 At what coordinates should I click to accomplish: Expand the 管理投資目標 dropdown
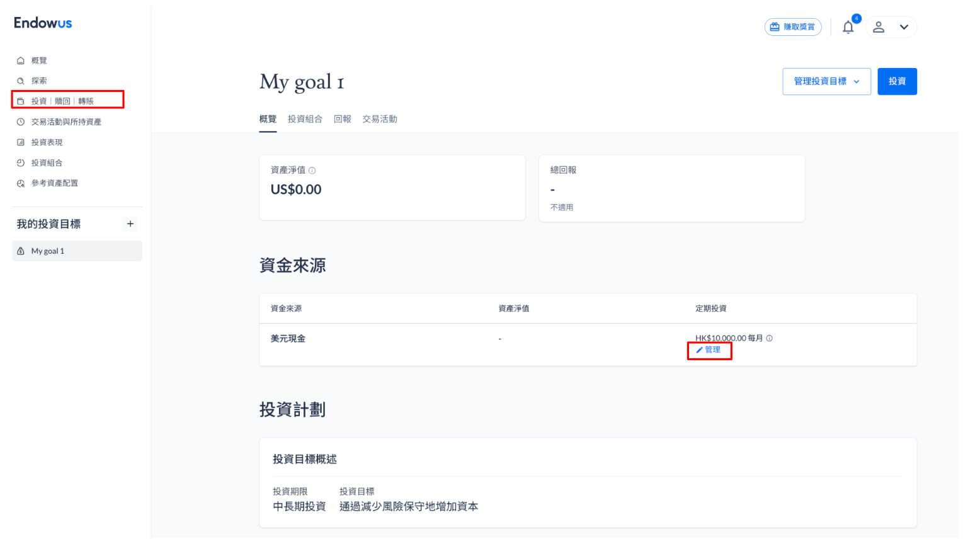point(826,81)
